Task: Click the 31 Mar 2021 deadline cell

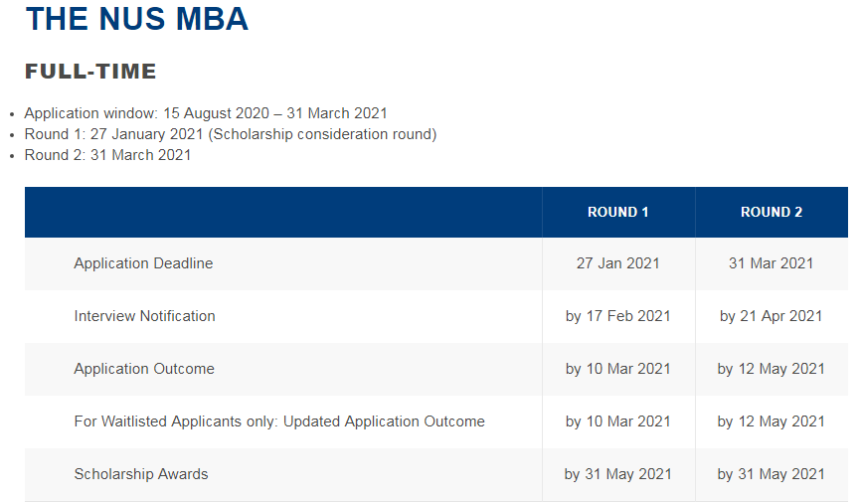Action: [x=772, y=263]
